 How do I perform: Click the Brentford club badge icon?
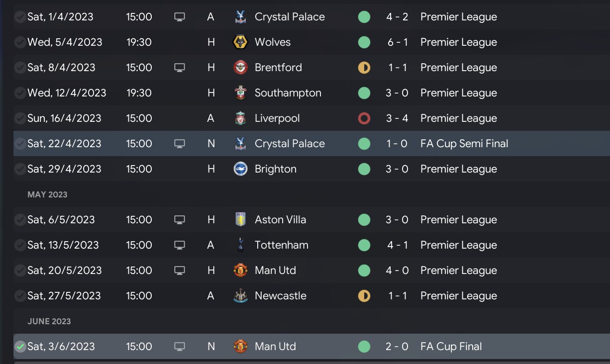coord(240,68)
